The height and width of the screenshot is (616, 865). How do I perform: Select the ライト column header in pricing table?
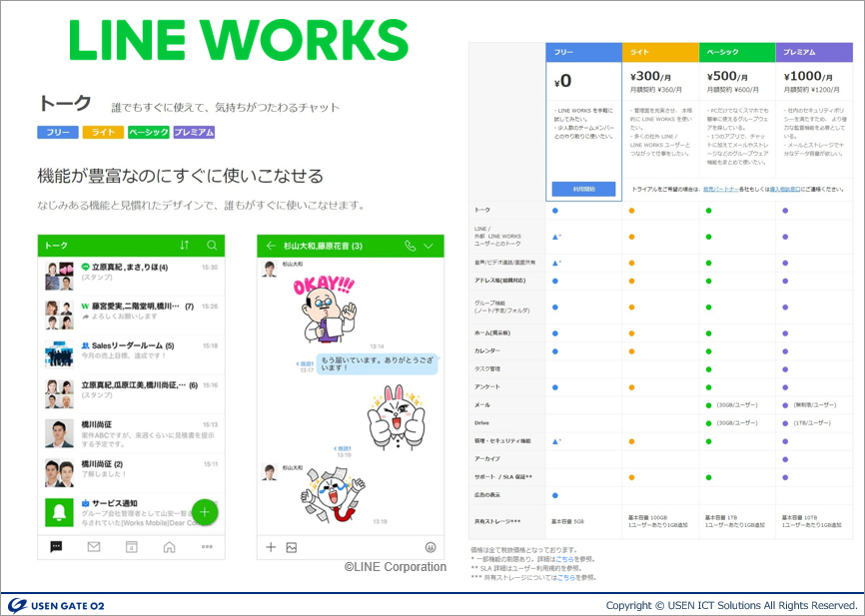point(661,52)
